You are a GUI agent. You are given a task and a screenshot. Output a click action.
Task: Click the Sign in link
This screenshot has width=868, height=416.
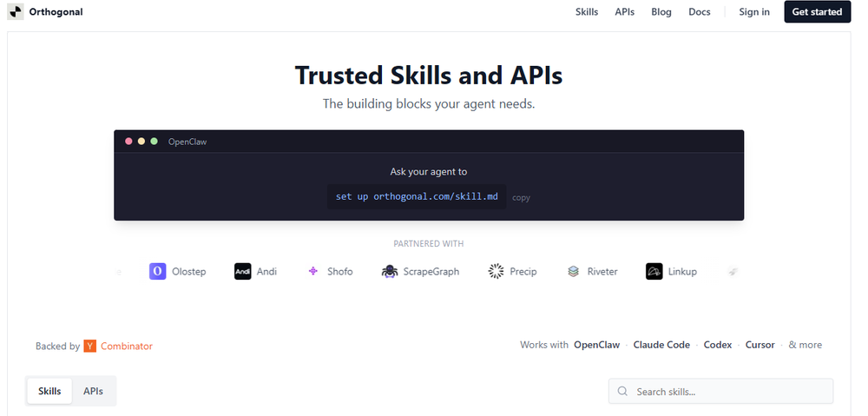[754, 12]
